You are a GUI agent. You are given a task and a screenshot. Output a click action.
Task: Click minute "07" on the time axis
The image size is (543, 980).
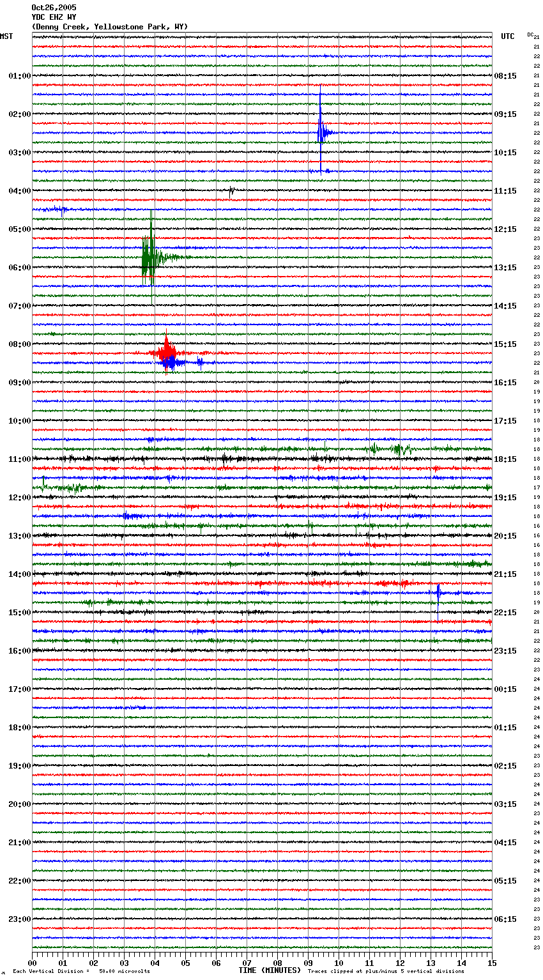coord(247,963)
